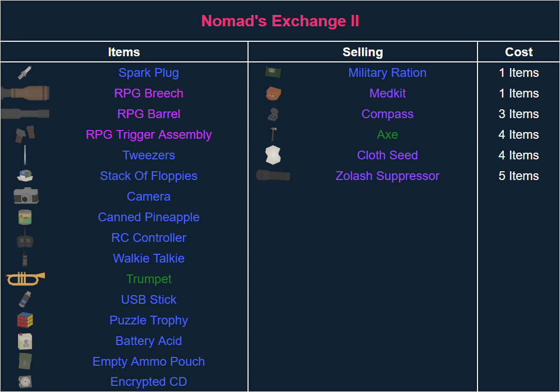Screen dimensions: 560x392
Task: Open the Compass item link
Action: tap(387, 114)
